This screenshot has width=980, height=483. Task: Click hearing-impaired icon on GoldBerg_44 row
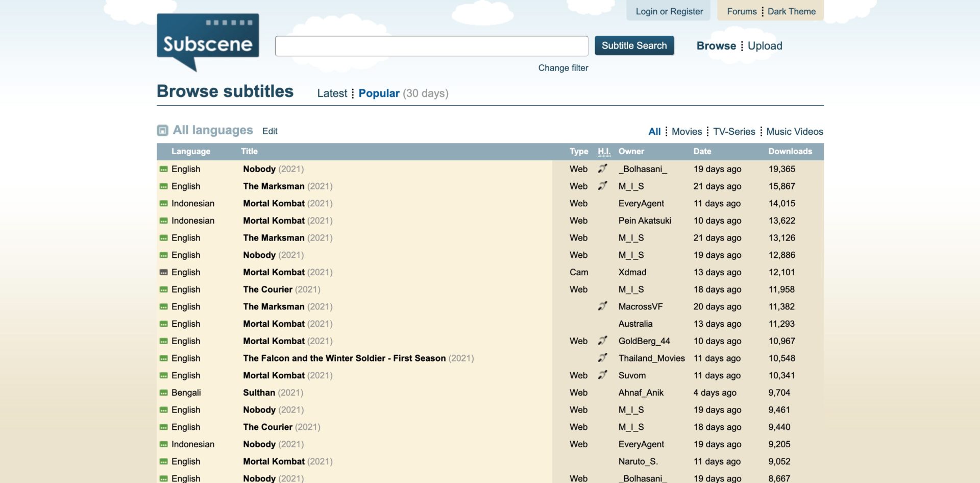[604, 340]
